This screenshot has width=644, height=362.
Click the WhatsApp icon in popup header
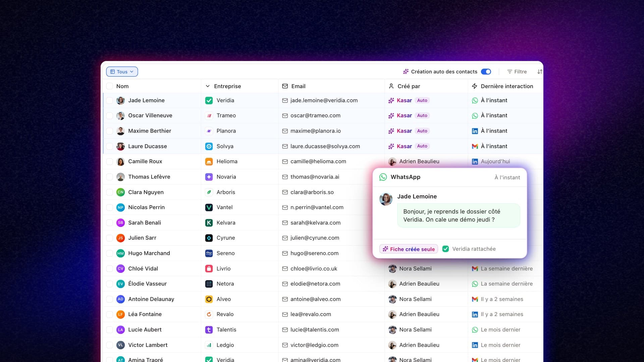tap(383, 177)
